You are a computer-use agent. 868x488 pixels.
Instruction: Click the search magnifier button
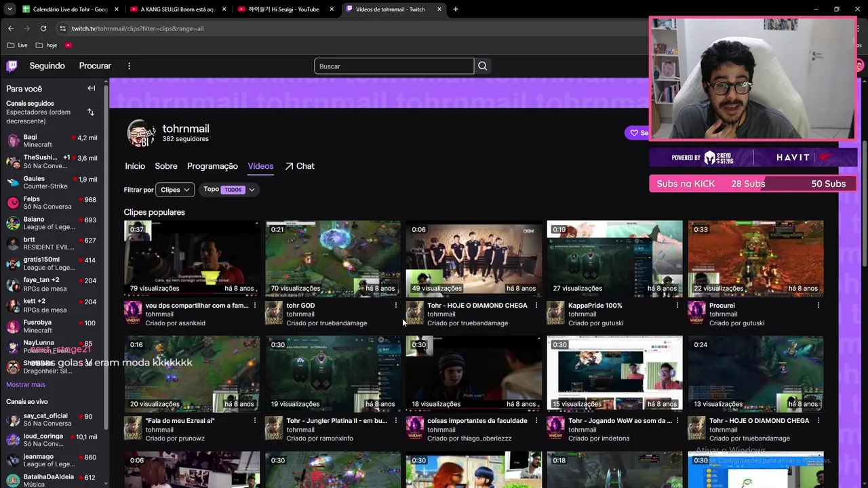click(x=482, y=66)
